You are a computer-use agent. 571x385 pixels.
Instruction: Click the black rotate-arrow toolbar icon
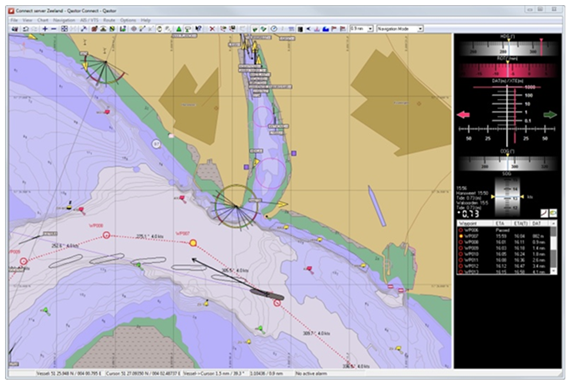[x=25, y=29]
